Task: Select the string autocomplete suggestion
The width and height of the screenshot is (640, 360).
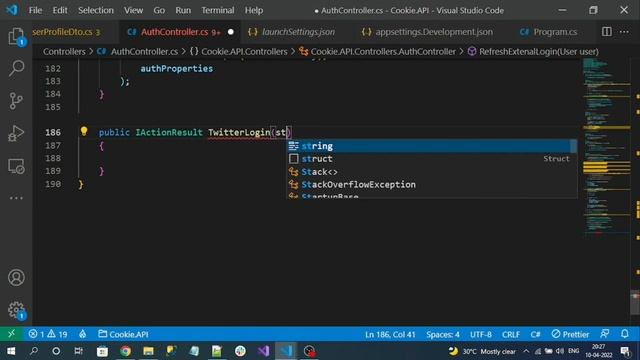Action: (429, 146)
